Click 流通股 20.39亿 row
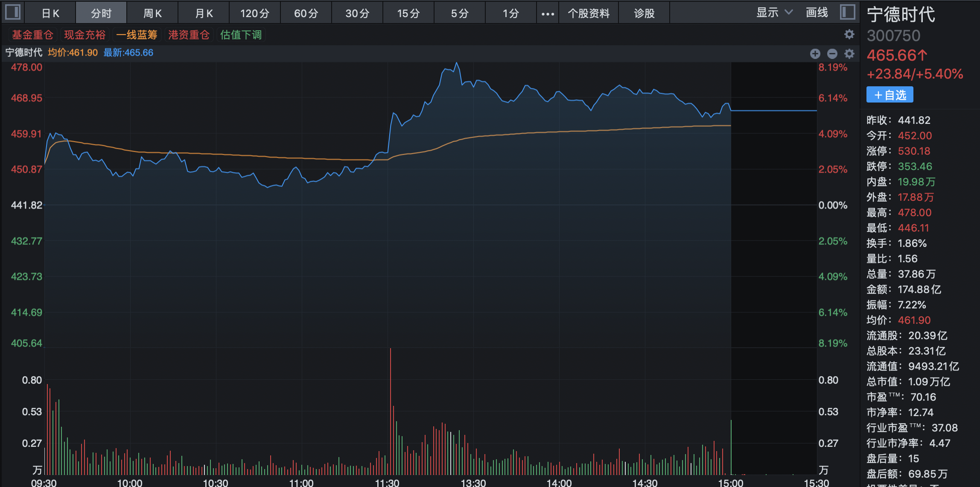 point(907,335)
